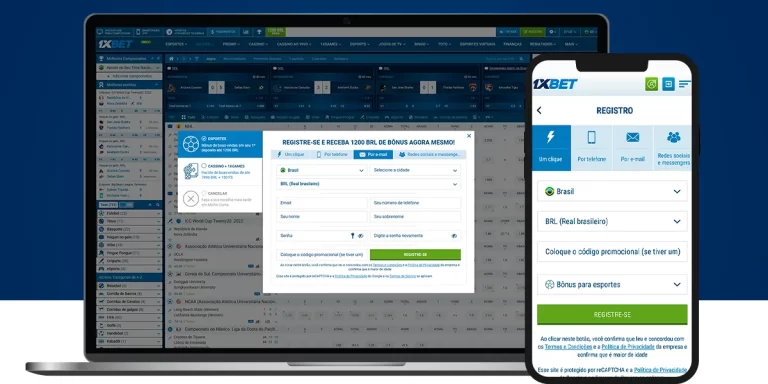768x384 pixels.
Task: Select the Por e-mail tab on phone
Action: [x=632, y=148]
